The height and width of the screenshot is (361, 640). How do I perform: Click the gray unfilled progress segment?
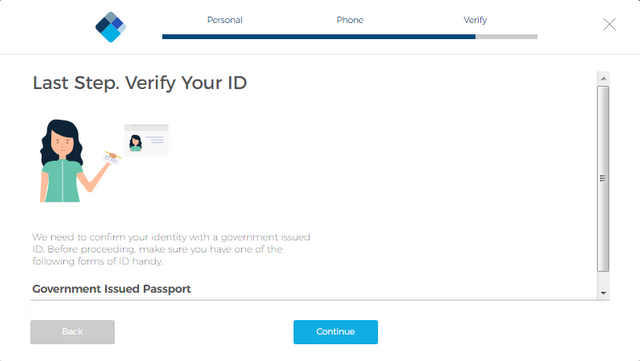507,37
